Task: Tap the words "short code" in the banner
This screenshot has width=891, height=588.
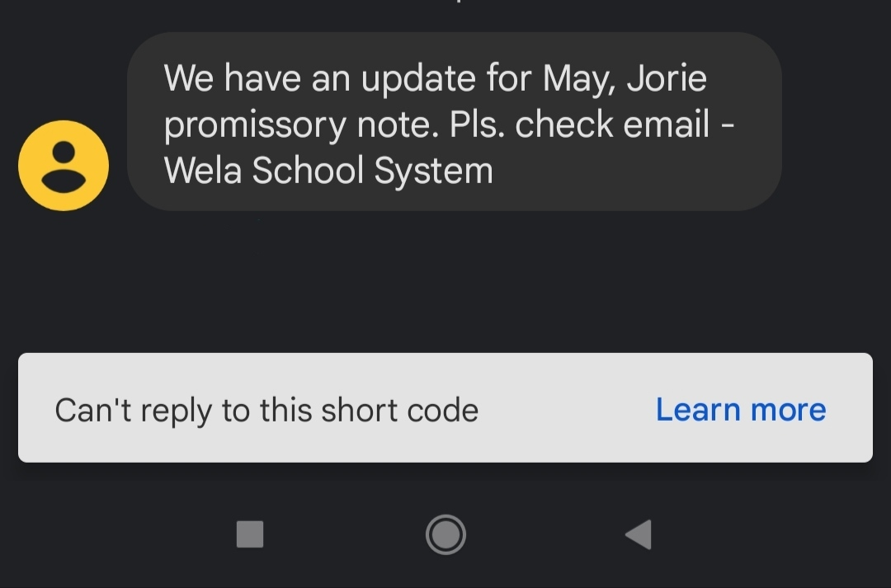Action: click(x=400, y=410)
